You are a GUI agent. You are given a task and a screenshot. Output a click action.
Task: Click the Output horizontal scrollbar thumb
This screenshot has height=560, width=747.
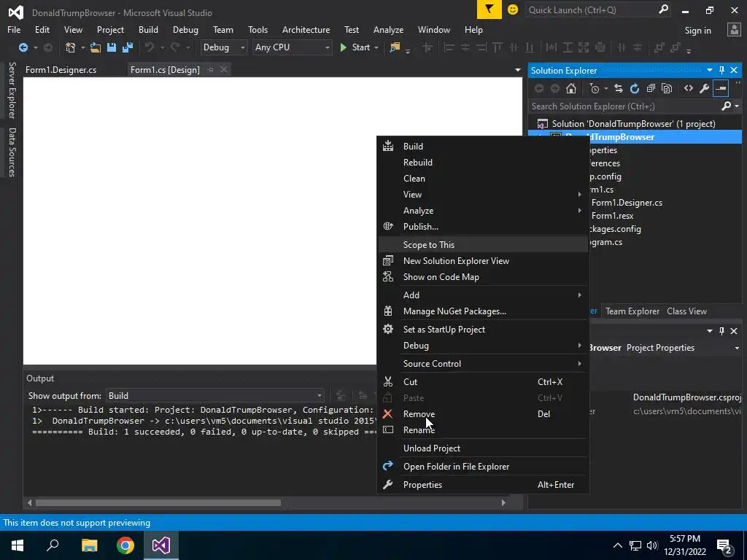point(158,503)
